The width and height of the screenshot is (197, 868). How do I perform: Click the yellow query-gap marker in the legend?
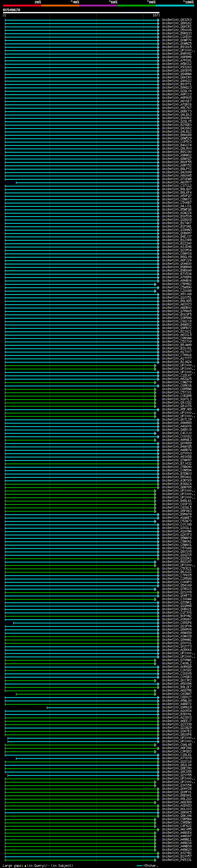coord(25,866)
